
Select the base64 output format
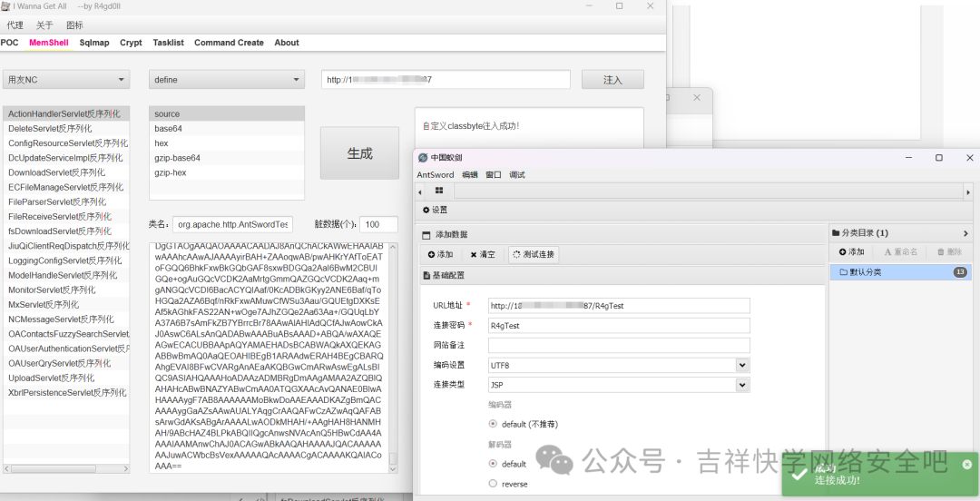coord(226,128)
